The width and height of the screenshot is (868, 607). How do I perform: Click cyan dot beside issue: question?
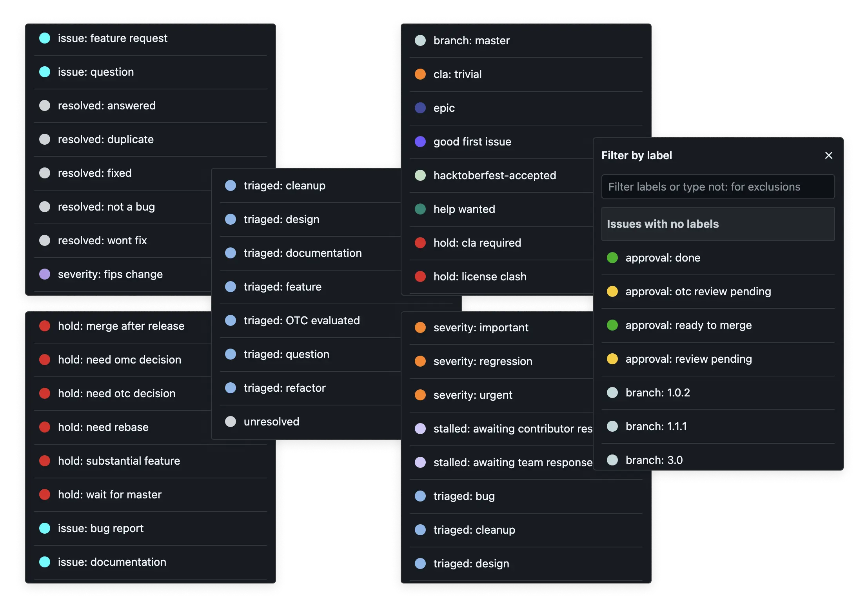pos(45,72)
